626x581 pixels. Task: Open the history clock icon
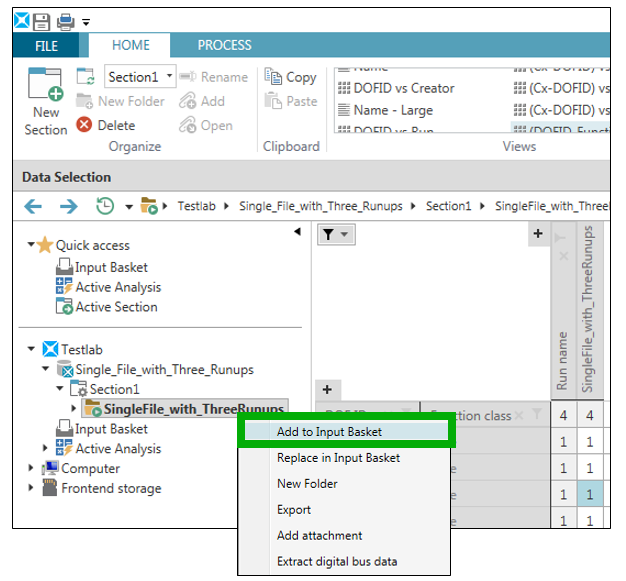(x=104, y=206)
